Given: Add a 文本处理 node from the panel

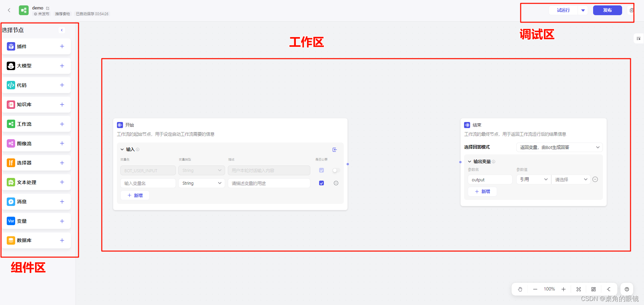Looking at the screenshot, I should click(x=62, y=182).
